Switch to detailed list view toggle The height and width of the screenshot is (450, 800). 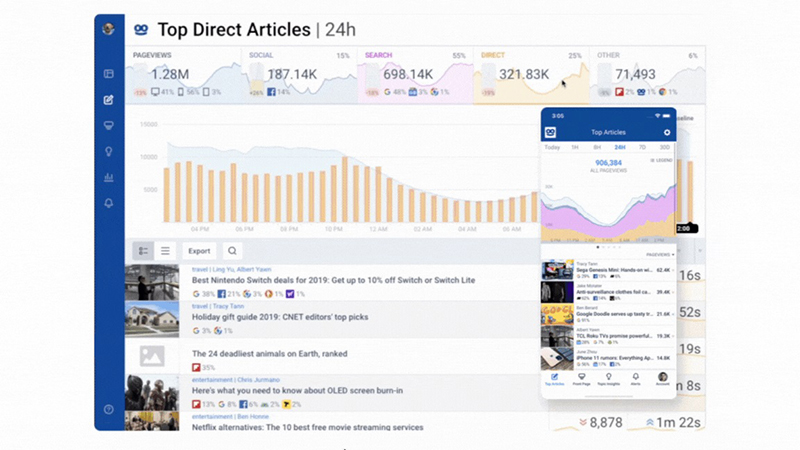coord(143,251)
